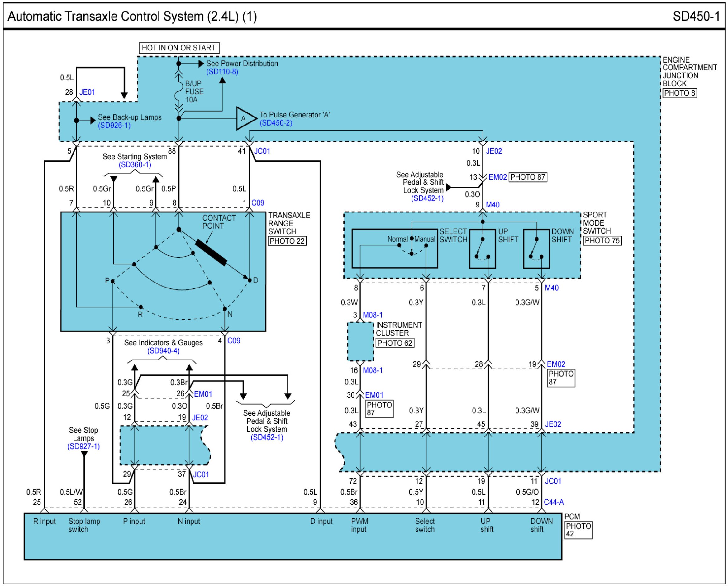Click the Instrument Cluster block
Viewport: 728px width, 586px height.
point(360,341)
